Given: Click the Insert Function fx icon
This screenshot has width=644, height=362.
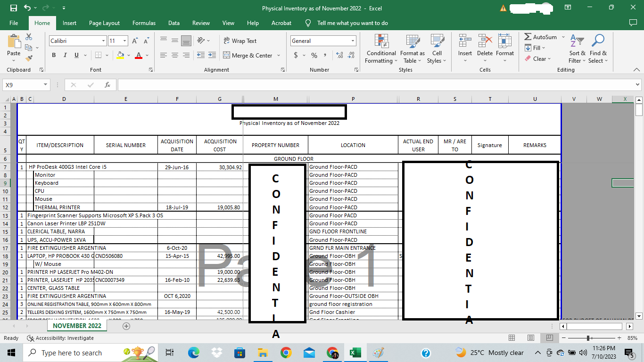Looking at the screenshot, I should 107,85.
